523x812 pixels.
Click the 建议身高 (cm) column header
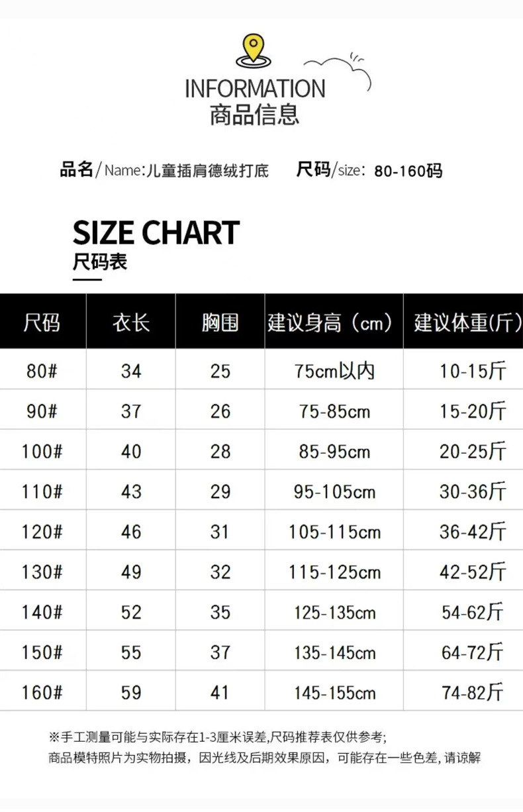pos(334,323)
